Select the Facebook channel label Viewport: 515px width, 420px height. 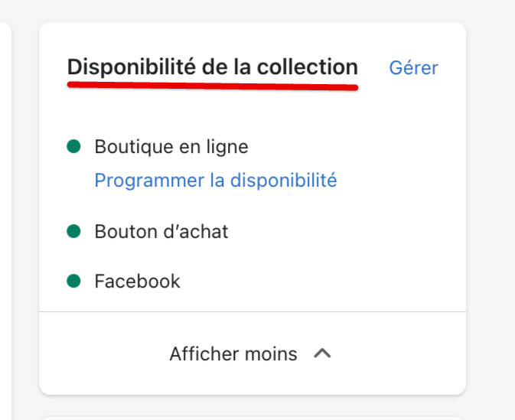click(137, 281)
